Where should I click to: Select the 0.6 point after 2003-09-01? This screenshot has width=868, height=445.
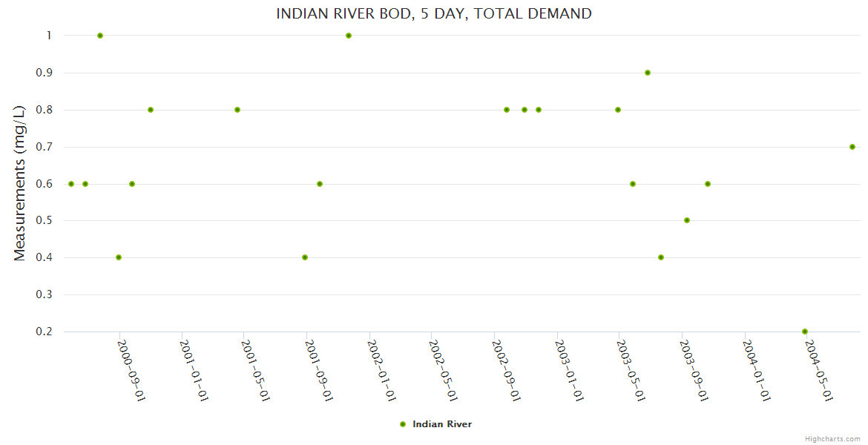coord(708,184)
